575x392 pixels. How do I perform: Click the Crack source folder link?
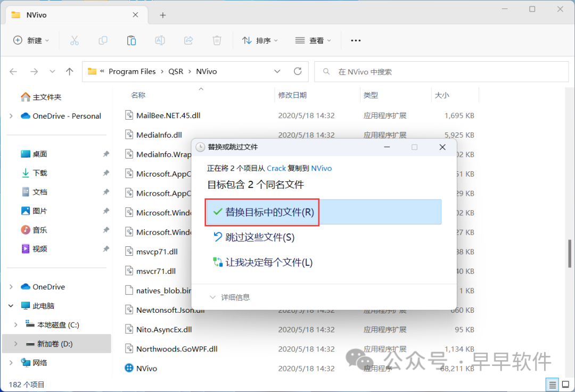coord(276,168)
